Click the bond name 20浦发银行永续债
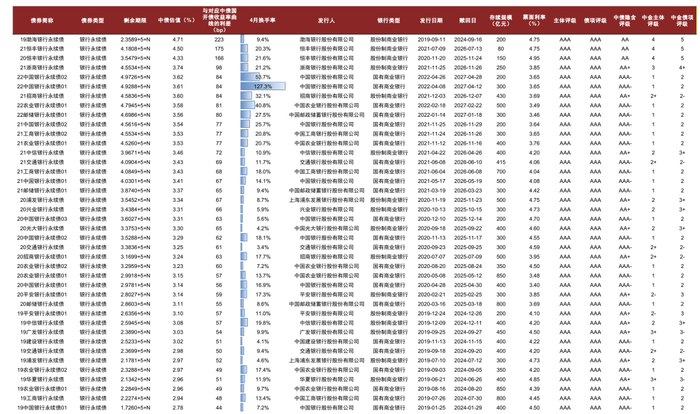Image resolution: width=700 pixels, height=414 pixels. point(42,200)
